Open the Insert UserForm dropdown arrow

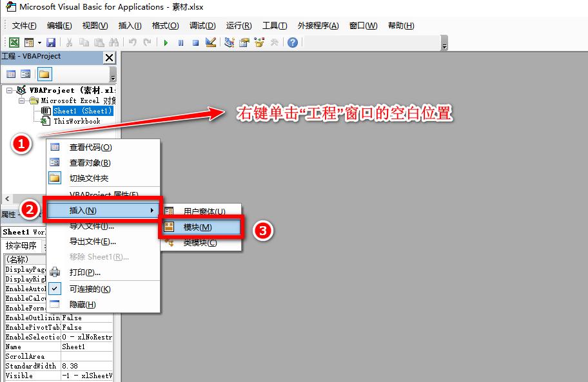[x=39, y=43]
